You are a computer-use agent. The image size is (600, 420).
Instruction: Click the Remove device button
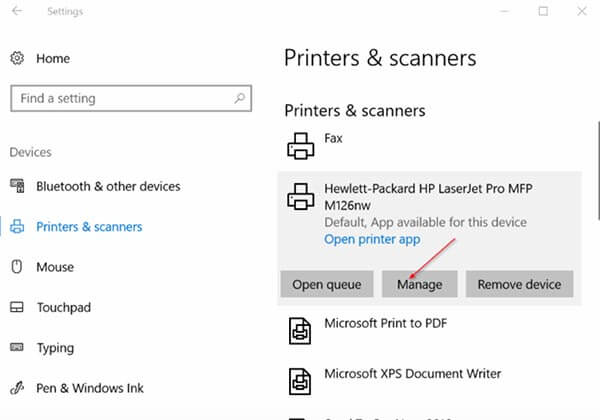pos(519,284)
